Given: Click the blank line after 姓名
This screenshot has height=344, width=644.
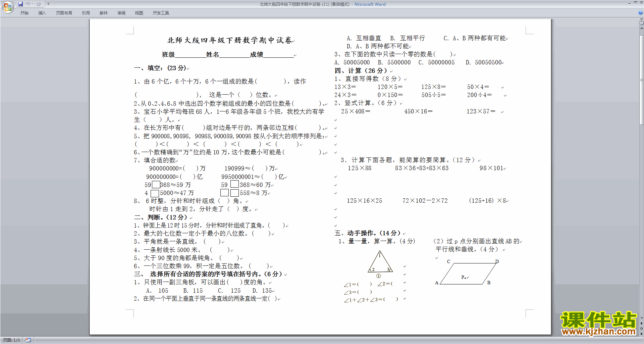Looking at the screenshot, I should pyautogui.click(x=234, y=55).
